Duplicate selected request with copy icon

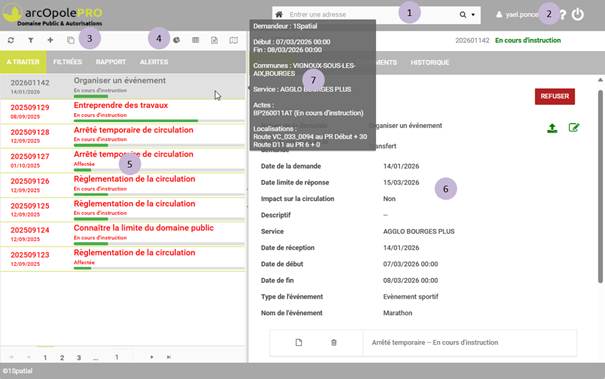(x=70, y=40)
